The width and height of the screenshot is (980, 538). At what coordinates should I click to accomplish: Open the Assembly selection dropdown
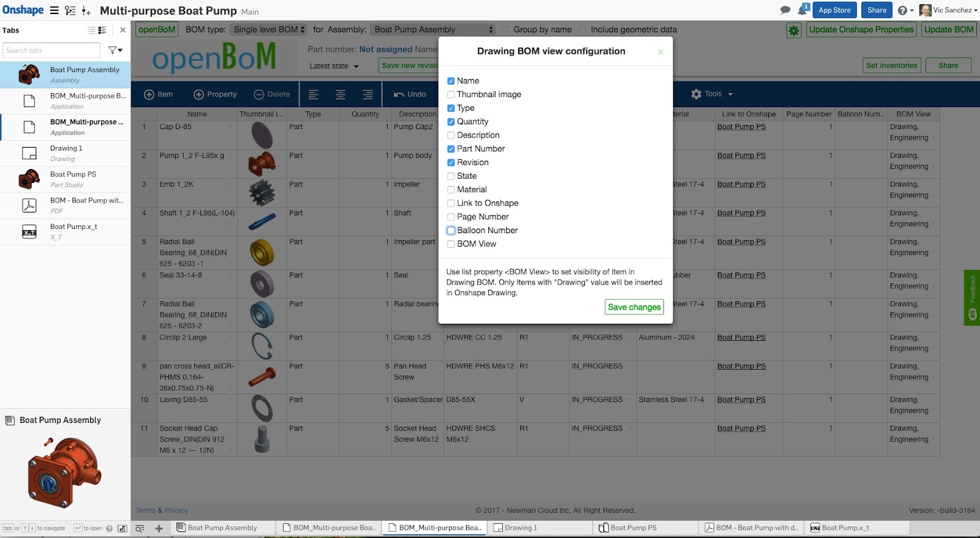[x=432, y=29]
